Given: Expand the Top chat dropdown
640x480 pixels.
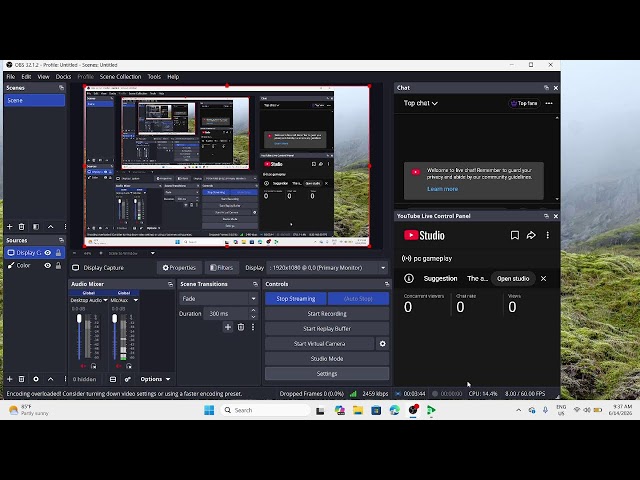Looking at the screenshot, I should point(421,103).
